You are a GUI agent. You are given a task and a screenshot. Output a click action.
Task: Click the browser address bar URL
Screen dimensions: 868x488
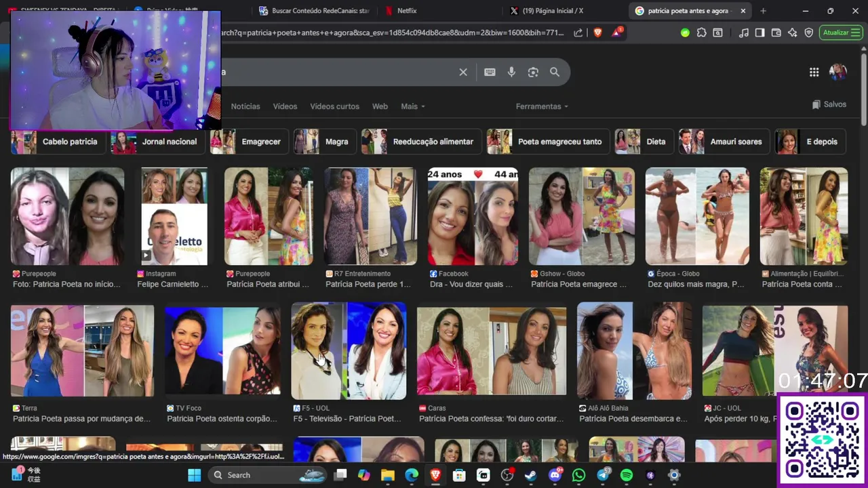tap(393, 33)
